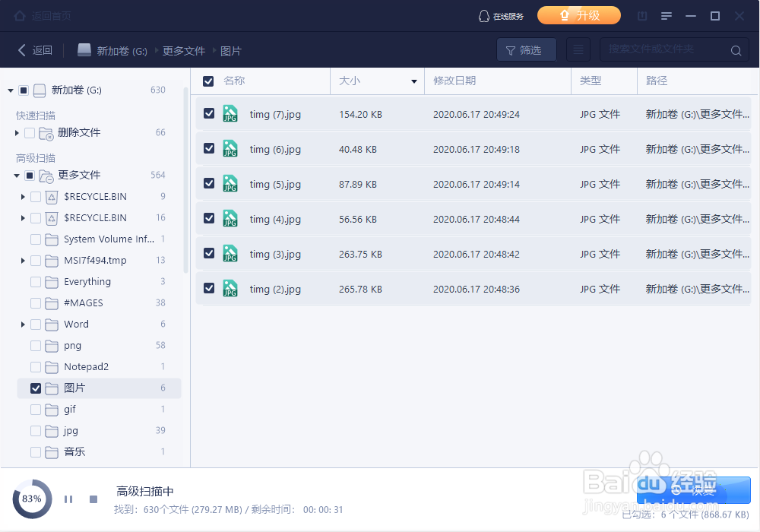Click the blue 恢复 recover button
Viewport: 760px width, 532px height.
[x=692, y=490]
